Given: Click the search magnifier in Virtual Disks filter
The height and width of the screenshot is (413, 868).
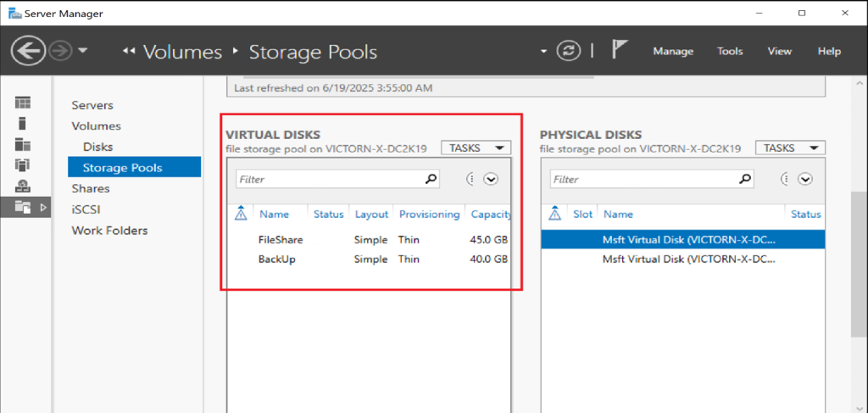Looking at the screenshot, I should pyautogui.click(x=431, y=179).
